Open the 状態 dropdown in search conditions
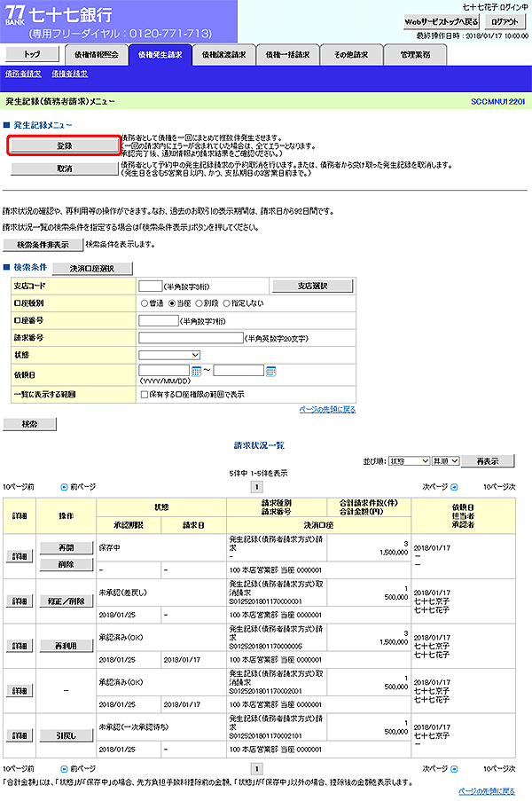 click(169, 355)
